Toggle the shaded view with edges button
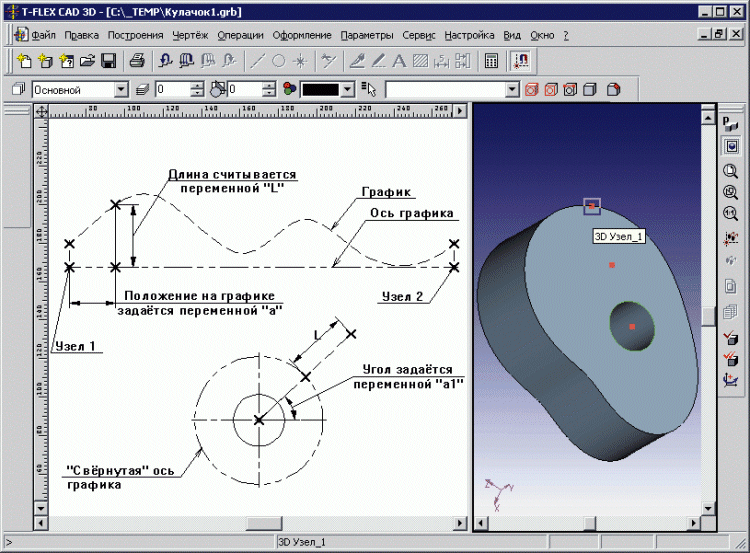Image resolution: width=750 pixels, height=553 pixels. pos(570,89)
